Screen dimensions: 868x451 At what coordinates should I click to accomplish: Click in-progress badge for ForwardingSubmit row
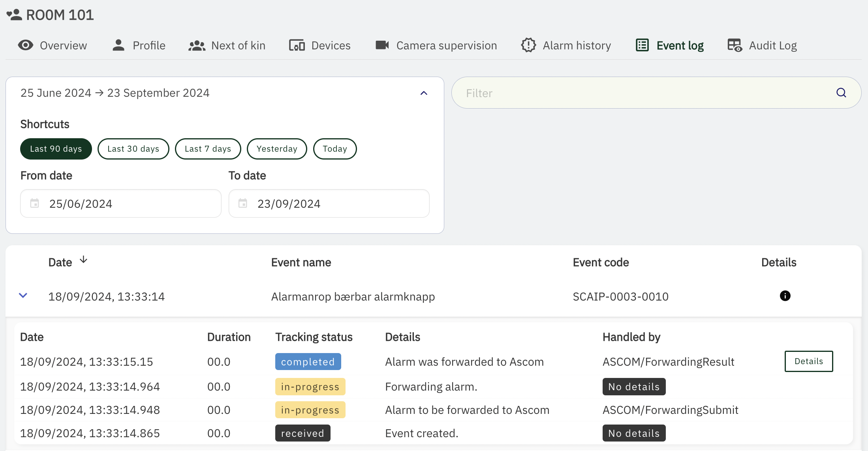point(310,410)
